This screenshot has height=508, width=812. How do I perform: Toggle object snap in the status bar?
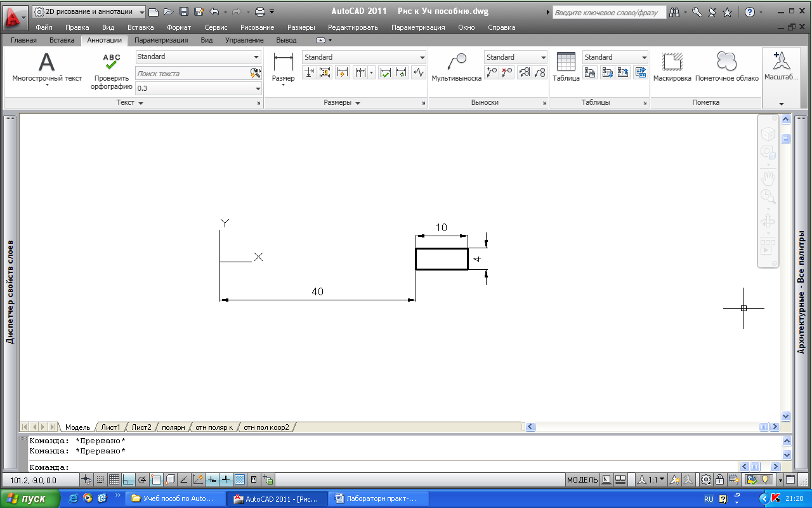point(156,480)
